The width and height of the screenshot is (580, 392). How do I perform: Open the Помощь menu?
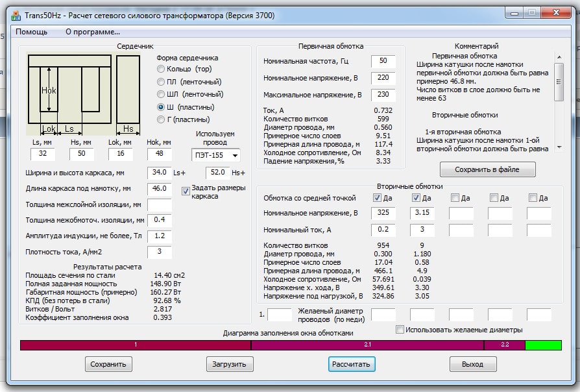31,32
